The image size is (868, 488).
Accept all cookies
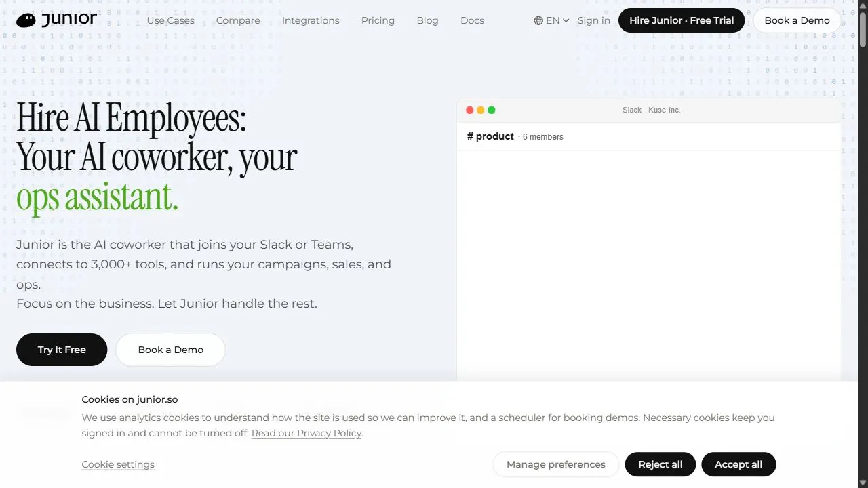pos(738,464)
